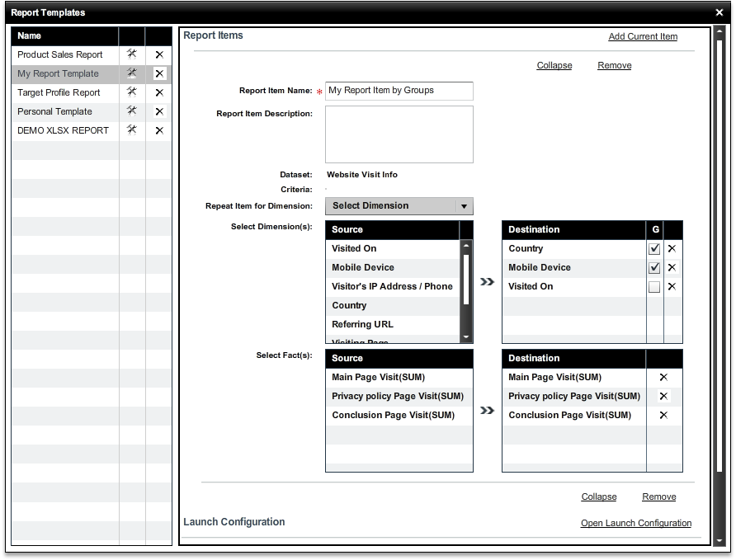Viewport: 736px width, 560px height.
Task: Uncheck group checkbox for Country
Action: point(654,248)
